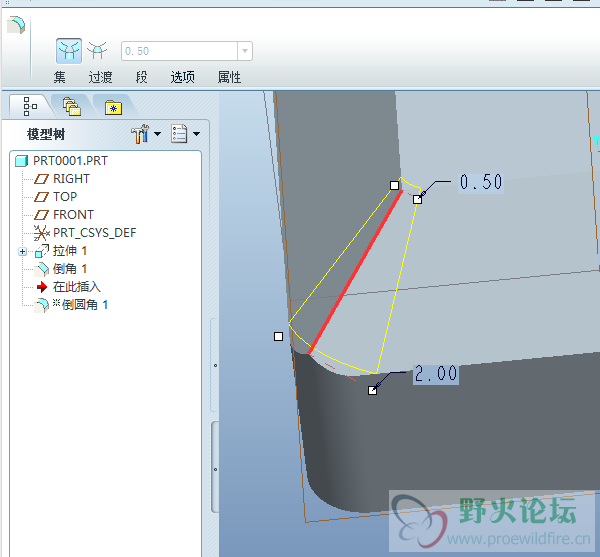The width and height of the screenshot is (600, 557).
Task: Expand the settings dropdown arrow beside the hammer
Action: 157,134
